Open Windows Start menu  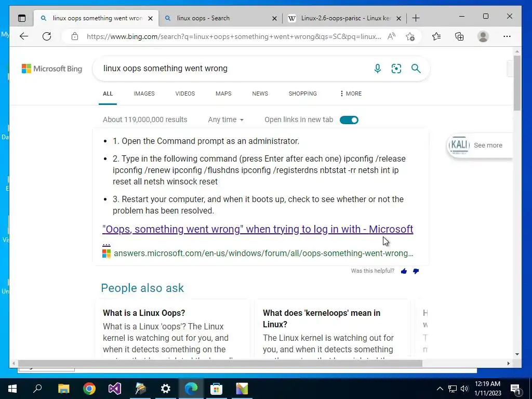pyautogui.click(x=12, y=389)
